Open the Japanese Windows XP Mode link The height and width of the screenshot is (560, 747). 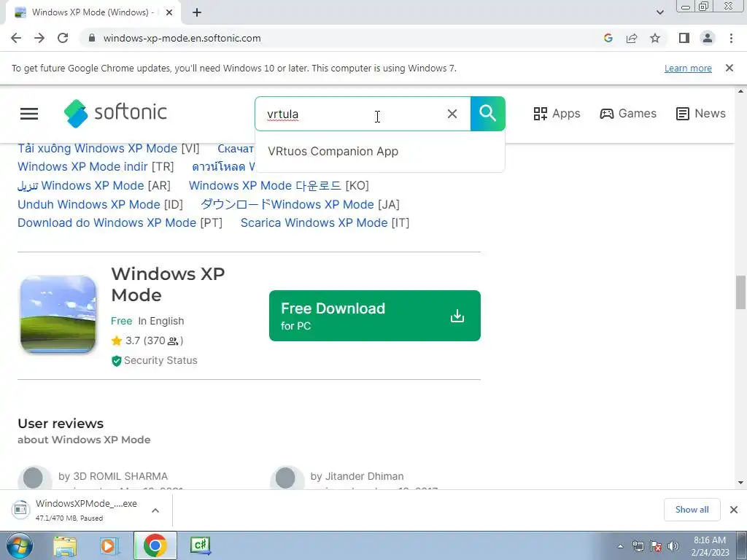point(287,205)
